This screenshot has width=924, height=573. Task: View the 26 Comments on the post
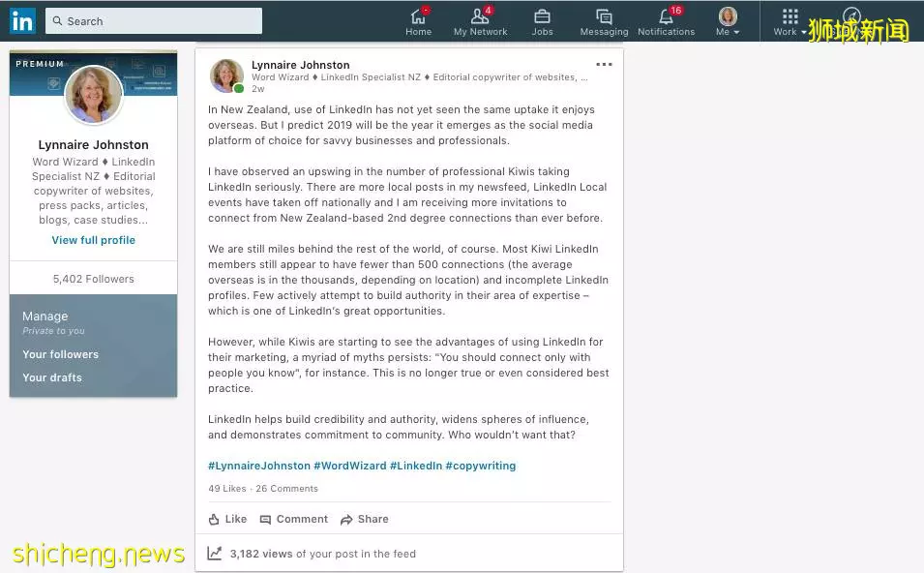(287, 489)
